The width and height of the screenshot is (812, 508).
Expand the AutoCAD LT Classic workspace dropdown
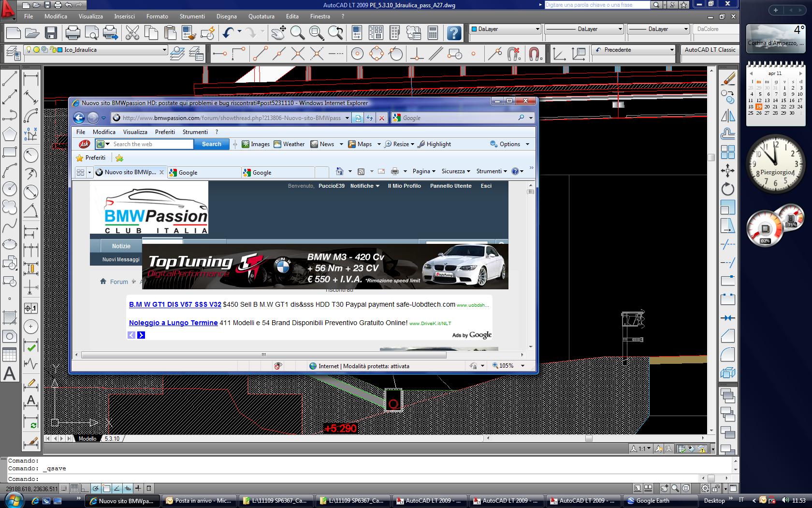pyautogui.click(x=710, y=50)
